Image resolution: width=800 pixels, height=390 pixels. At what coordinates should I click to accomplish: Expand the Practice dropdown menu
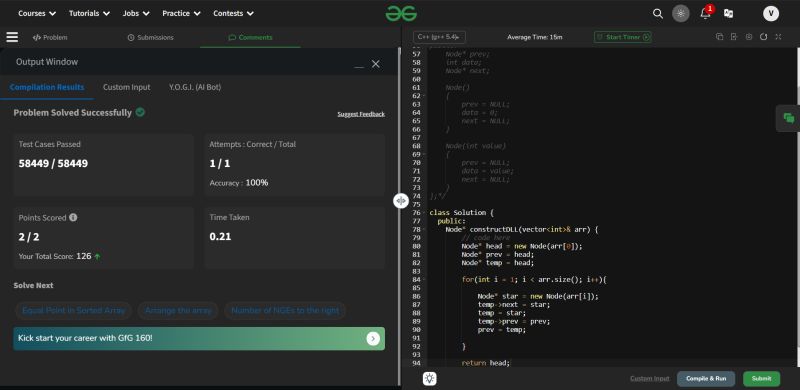(181, 14)
